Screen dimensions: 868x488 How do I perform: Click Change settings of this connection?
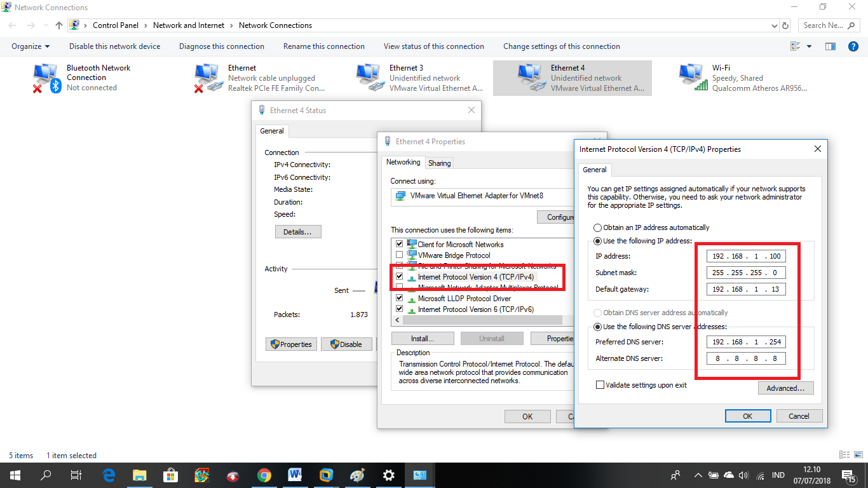(562, 46)
